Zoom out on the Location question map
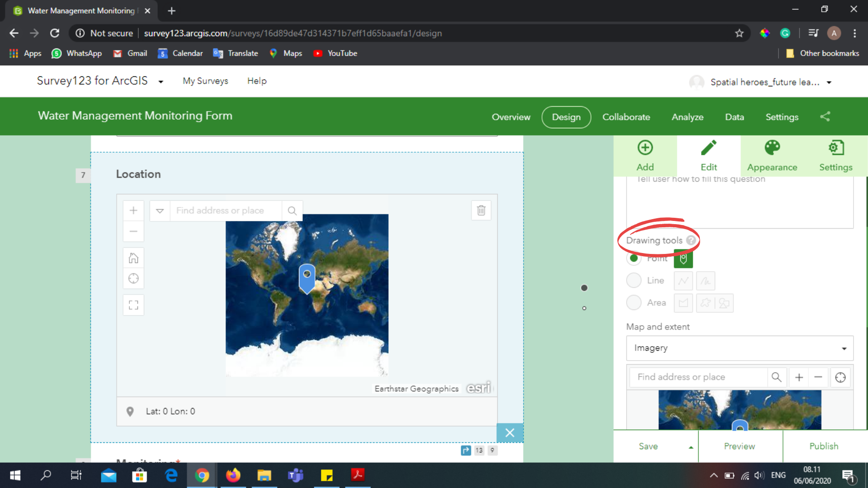 click(133, 231)
